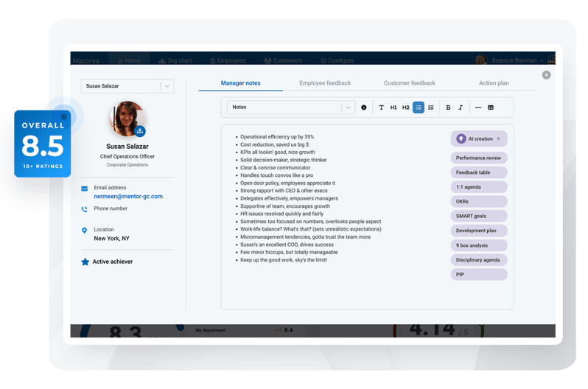
Task: Switch to the Employee feedback tab
Action: pyautogui.click(x=325, y=83)
